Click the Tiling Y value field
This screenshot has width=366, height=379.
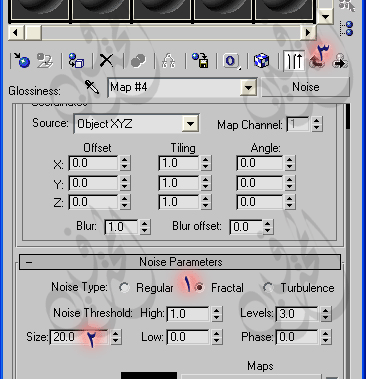pyautogui.click(x=179, y=183)
